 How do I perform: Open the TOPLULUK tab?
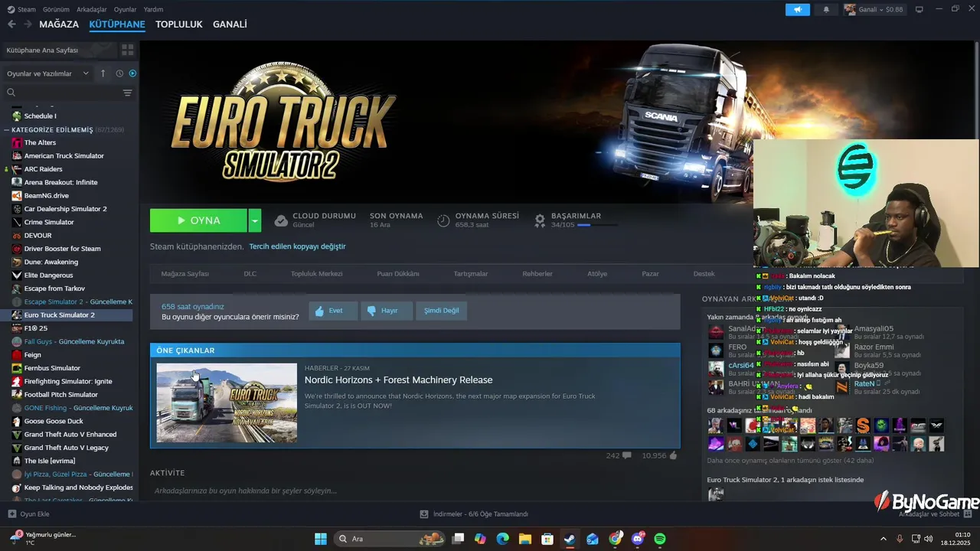(x=179, y=24)
